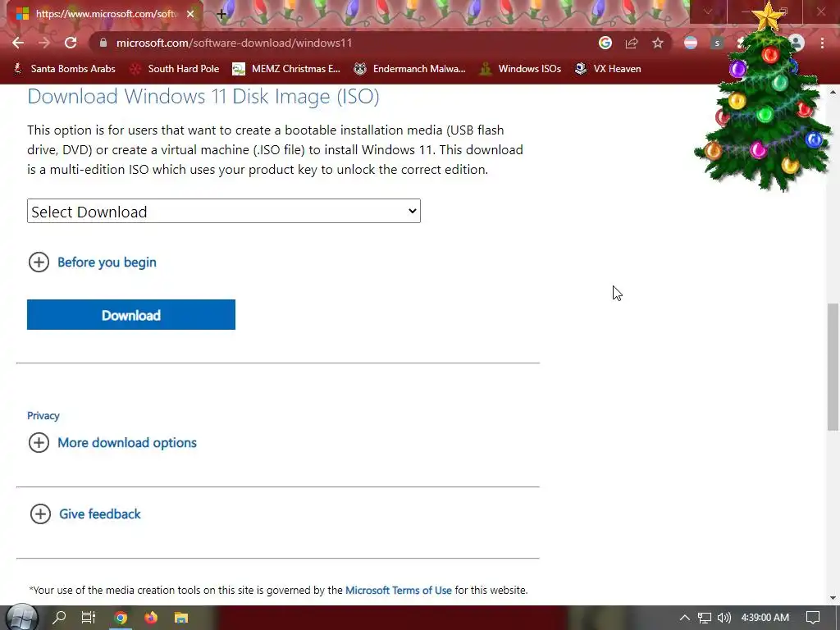
Task: Open the Endermanch Malwa... bookmark
Action: 410,69
